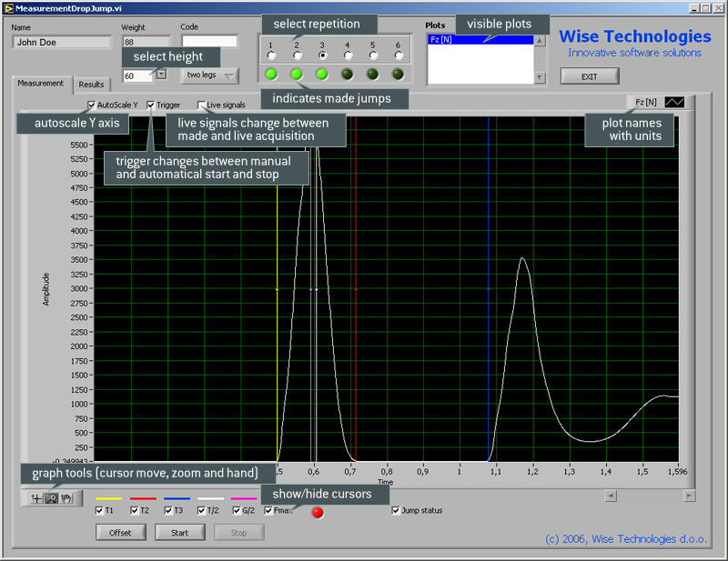
Task: Open the Measurement tab
Action: pos(40,84)
